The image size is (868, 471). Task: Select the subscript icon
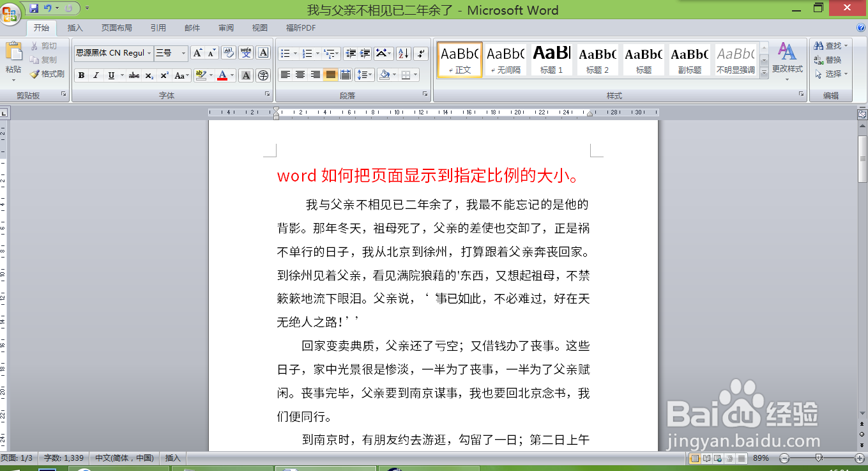(x=149, y=75)
